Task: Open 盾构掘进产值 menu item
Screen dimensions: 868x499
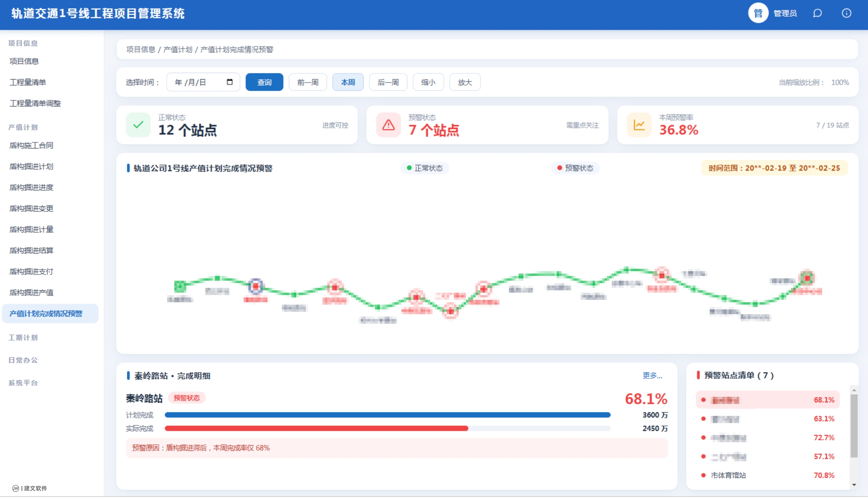Action: pyautogui.click(x=31, y=293)
